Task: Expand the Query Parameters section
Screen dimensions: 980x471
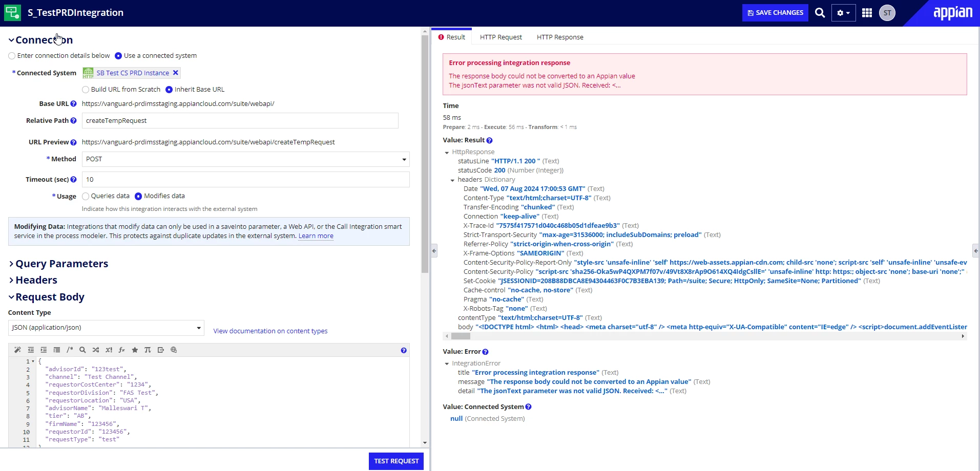Action: coord(11,264)
